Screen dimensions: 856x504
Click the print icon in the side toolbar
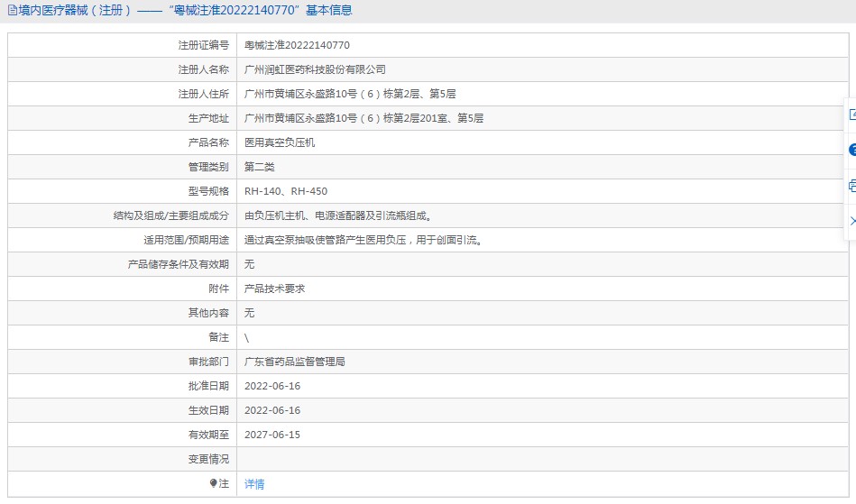[852, 186]
